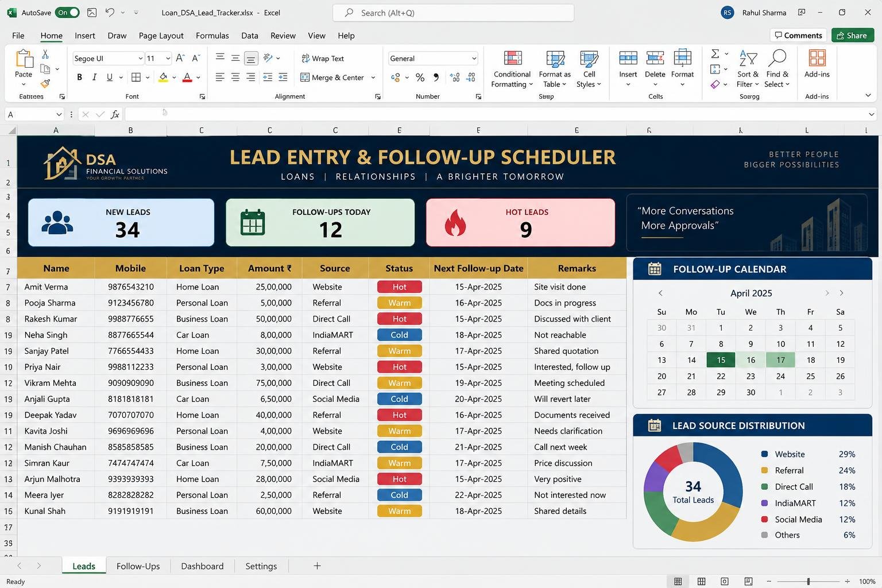Open Cell Styles gallery

pyautogui.click(x=589, y=69)
